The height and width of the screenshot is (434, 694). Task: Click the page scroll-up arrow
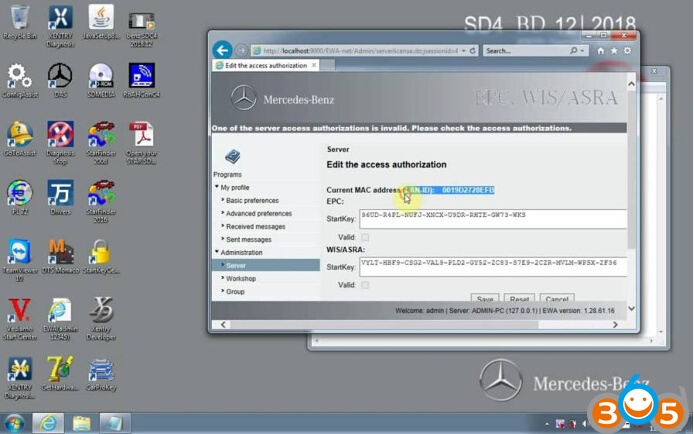point(632,84)
